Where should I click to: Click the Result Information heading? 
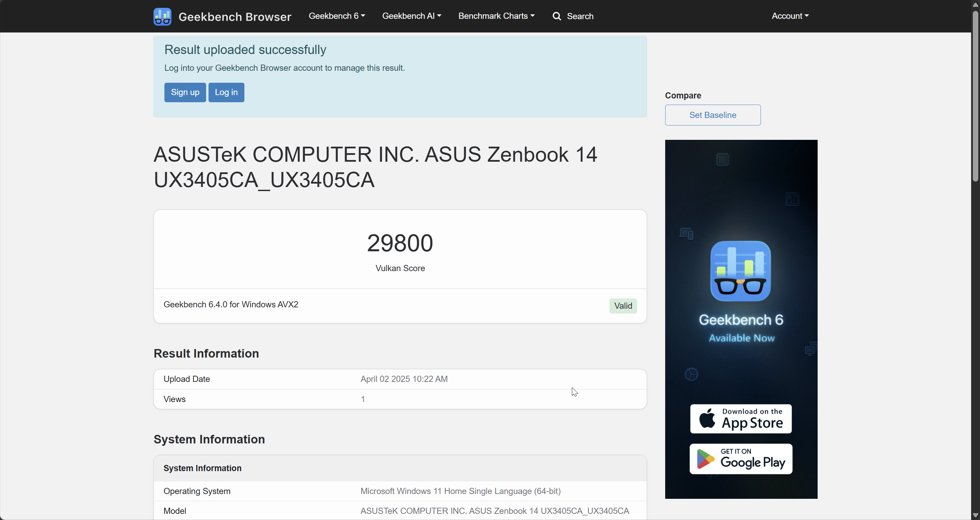pyautogui.click(x=206, y=354)
